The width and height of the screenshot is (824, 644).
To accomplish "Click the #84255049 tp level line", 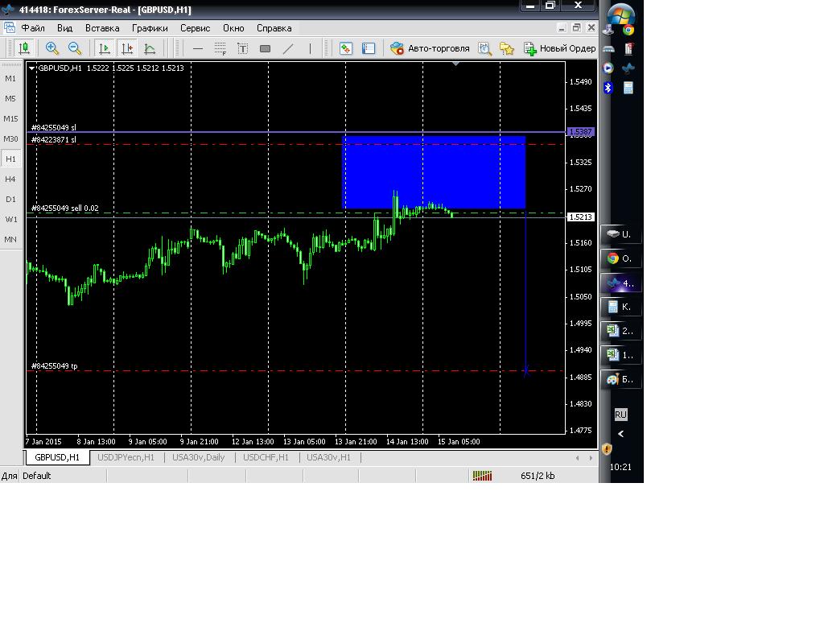I will (241, 371).
